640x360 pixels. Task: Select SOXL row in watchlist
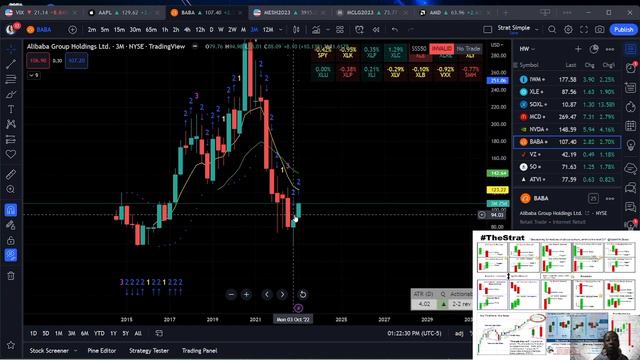(567, 104)
